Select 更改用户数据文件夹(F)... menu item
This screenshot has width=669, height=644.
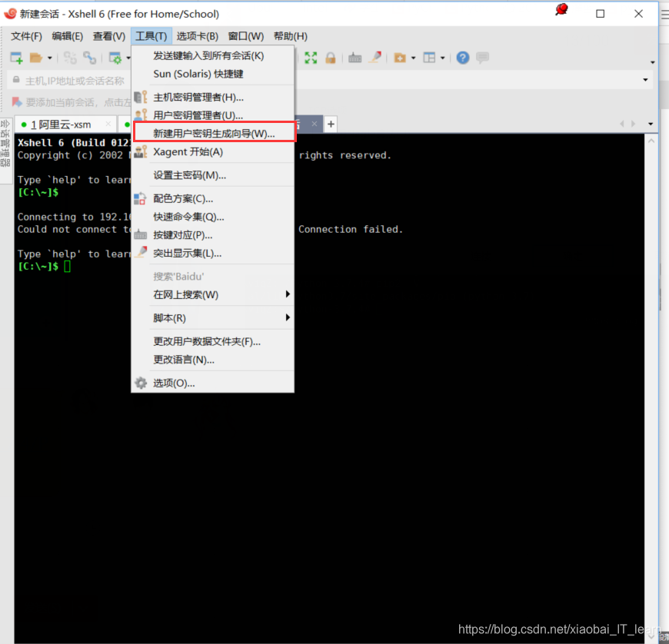pos(212,342)
